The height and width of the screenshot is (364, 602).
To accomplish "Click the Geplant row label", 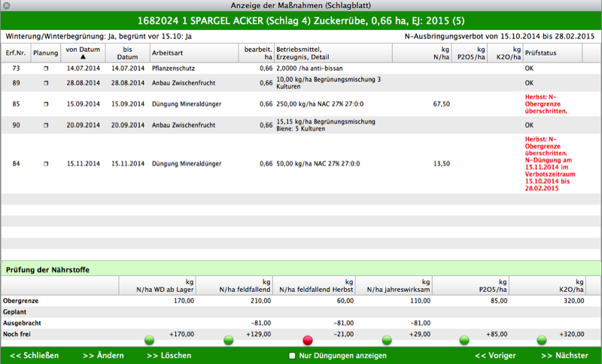I will click(x=14, y=312).
